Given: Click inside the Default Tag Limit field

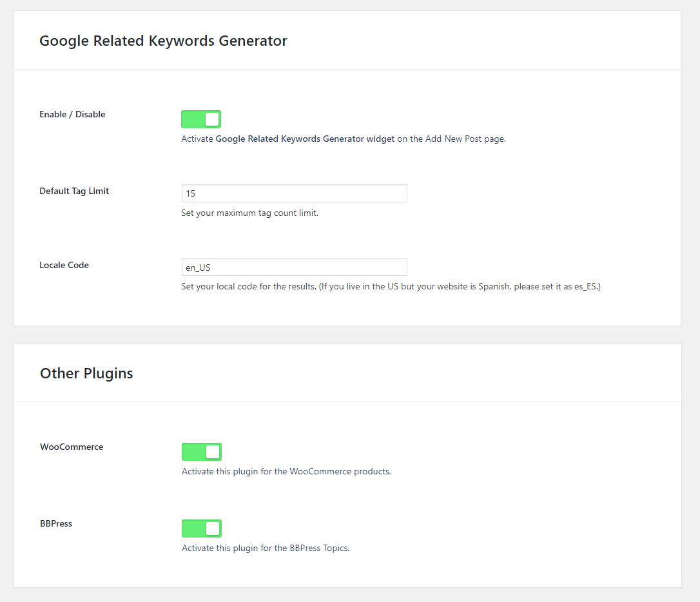Looking at the screenshot, I should tap(294, 193).
